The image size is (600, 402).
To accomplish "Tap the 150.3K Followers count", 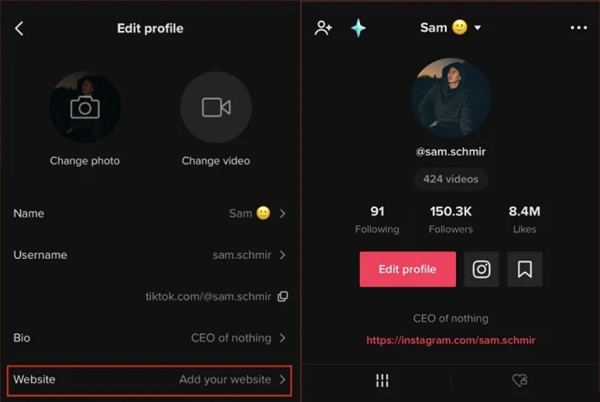I will coord(450,219).
